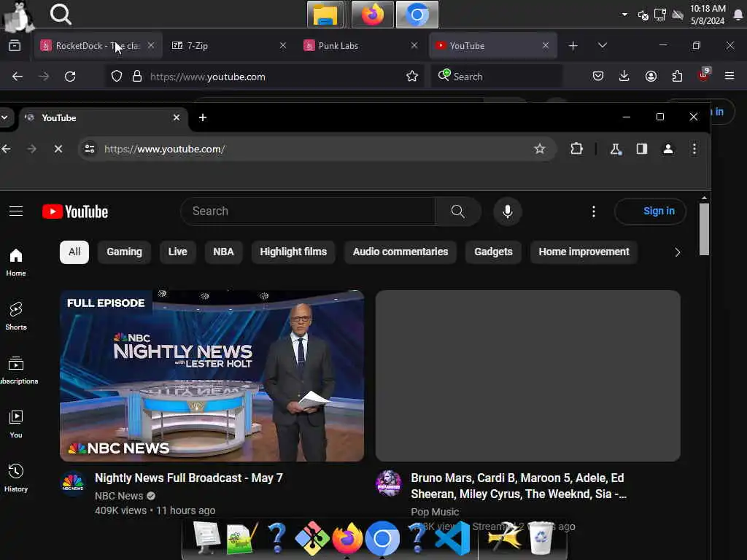This screenshot has height=560, width=747.
Task: List all tabs in Firefox
Action: coord(602,45)
